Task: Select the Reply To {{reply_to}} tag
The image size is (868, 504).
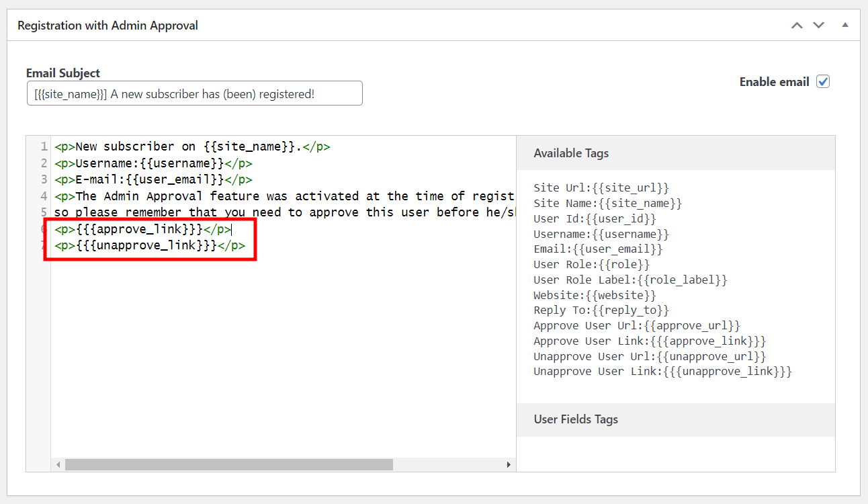Action: 601,310
